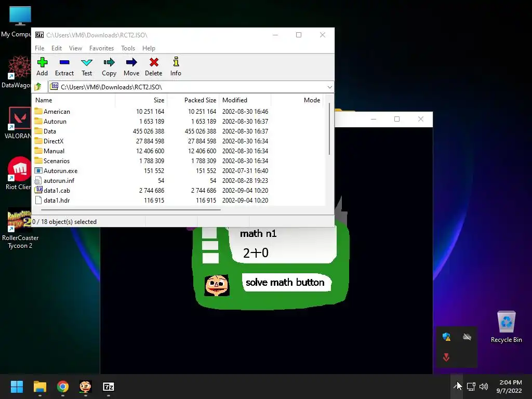The image size is (532, 399).
Task: Sort by the Modified column header
Action: 245,100
